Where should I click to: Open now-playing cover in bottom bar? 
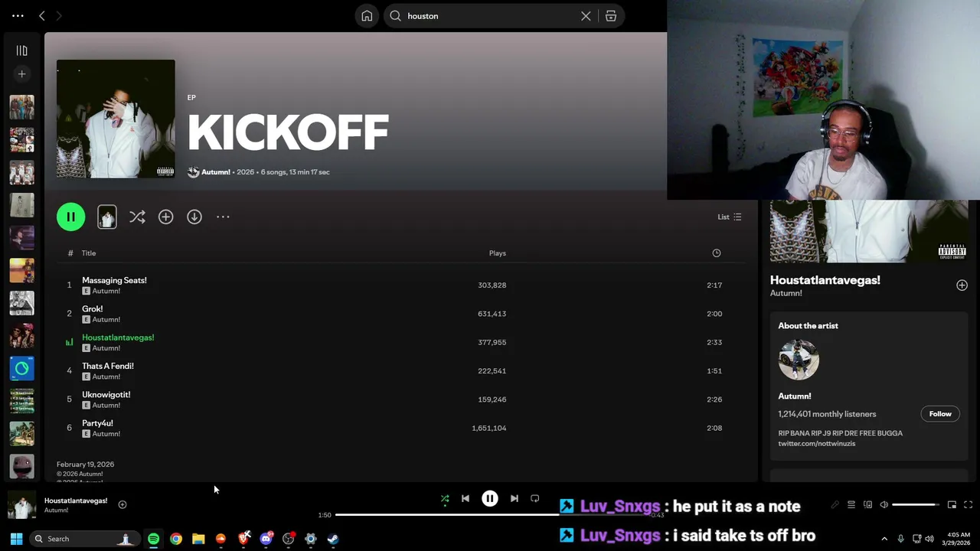(21, 505)
